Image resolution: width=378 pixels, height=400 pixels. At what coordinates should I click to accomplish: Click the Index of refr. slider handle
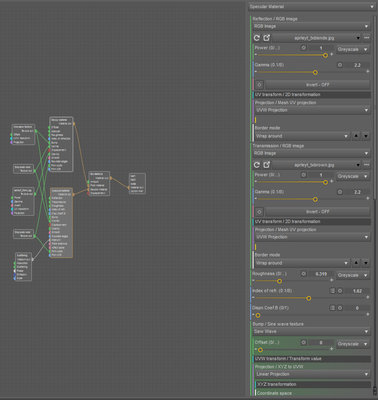tap(309, 298)
